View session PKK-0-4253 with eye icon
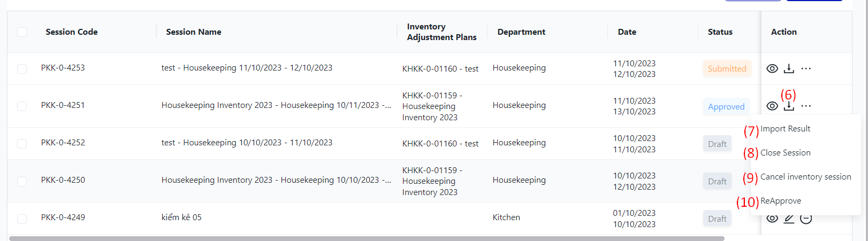 pyautogui.click(x=772, y=68)
